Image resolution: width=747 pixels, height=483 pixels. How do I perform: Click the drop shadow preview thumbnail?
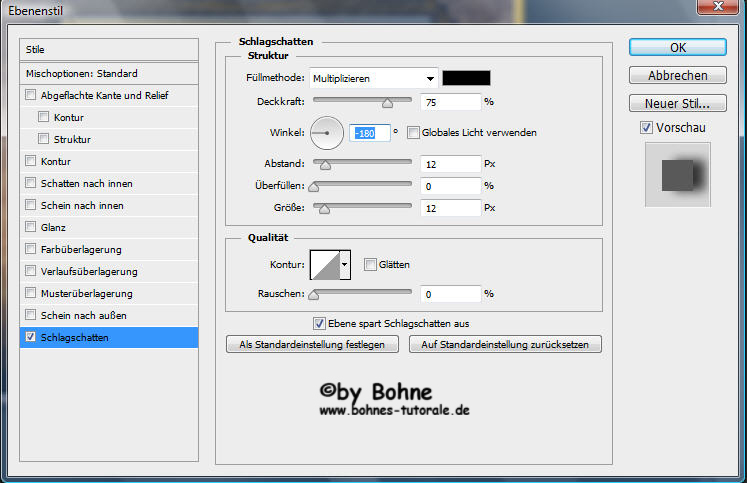[x=677, y=175]
